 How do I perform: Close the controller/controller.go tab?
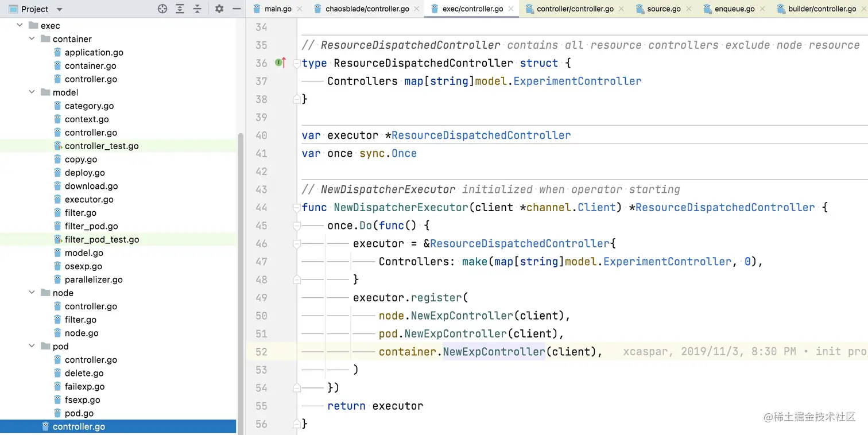point(622,9)
